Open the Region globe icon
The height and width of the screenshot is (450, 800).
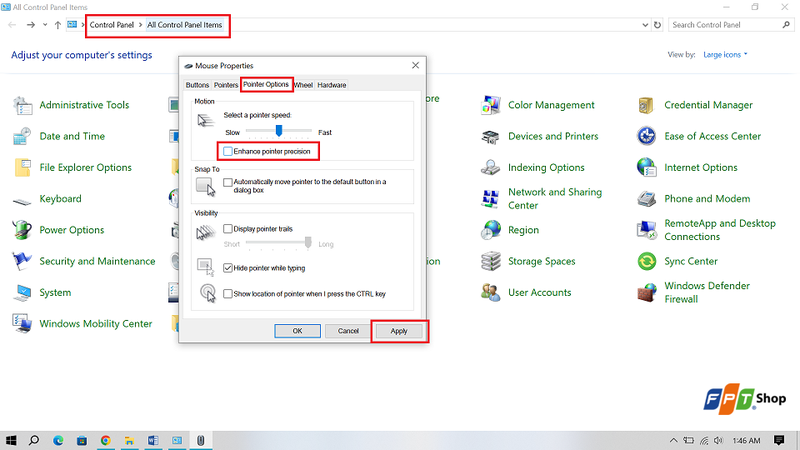point(491,230)
